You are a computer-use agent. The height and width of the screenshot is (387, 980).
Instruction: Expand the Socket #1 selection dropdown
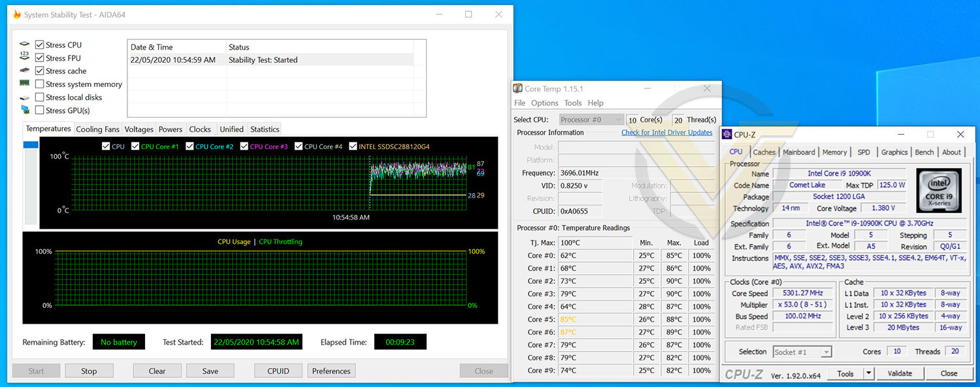pos(802,352)
